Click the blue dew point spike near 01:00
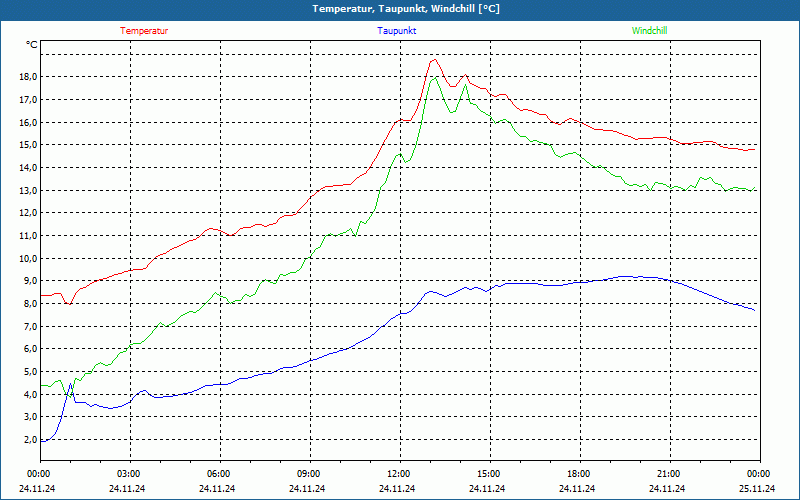 70,384
